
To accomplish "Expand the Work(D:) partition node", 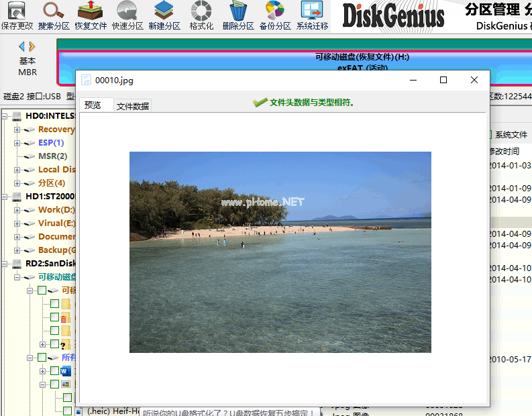I will 17,210.
